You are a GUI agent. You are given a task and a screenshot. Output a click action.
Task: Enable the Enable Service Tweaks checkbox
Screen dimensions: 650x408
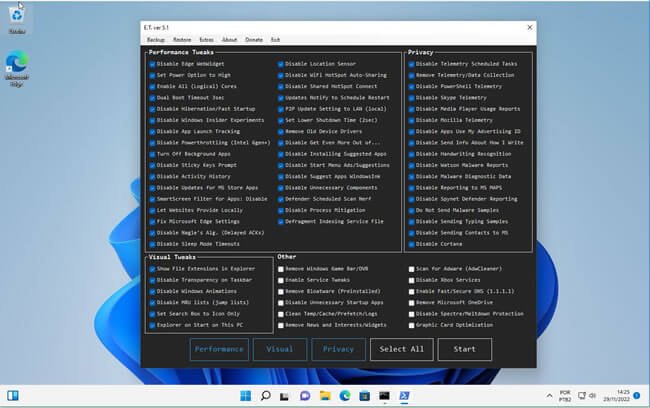click(x=281, y=280)
